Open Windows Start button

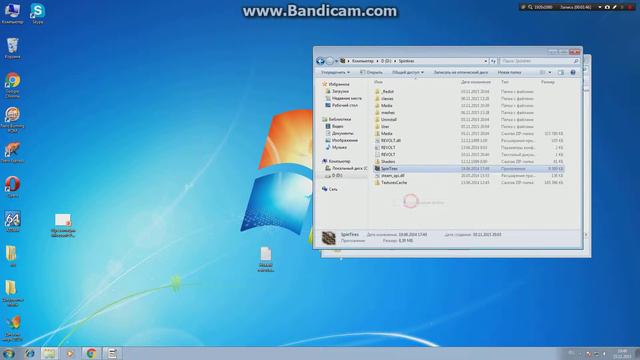[x=8, y=353]
